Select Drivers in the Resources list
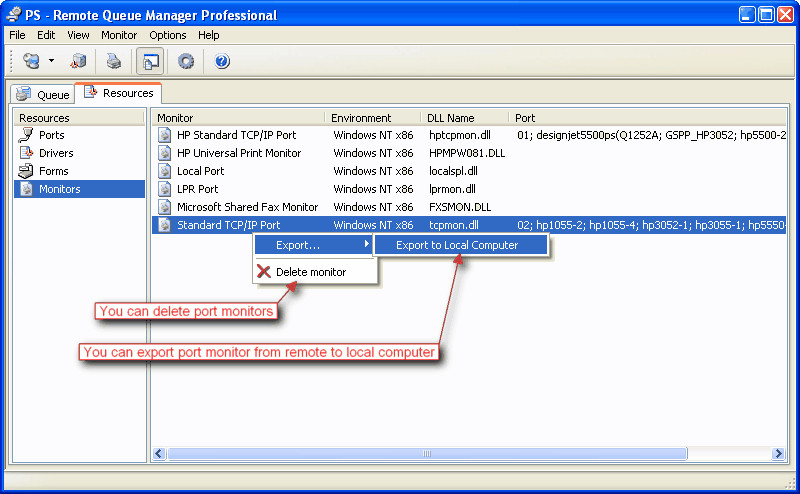Image resolution: width=800 pixels, height=494 pixels. [56, 153]
